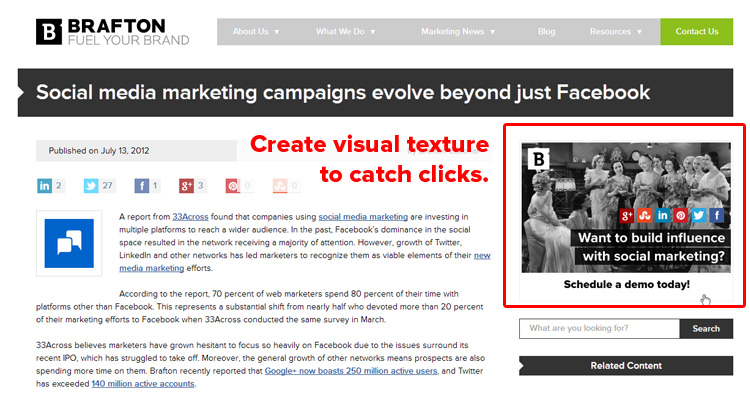The height and width of the screenshot is (393, 750).
Task: Click Twitter icon in the ad banner
Action: 698,216
